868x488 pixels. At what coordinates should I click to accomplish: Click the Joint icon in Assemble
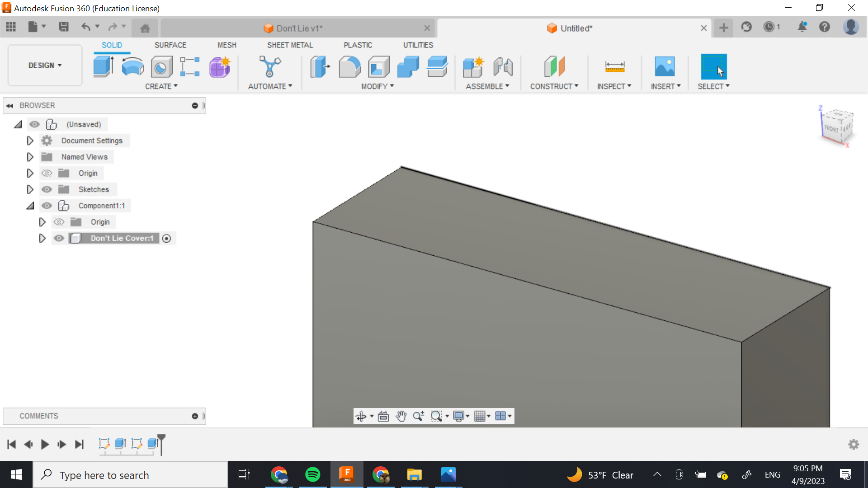pos(503,67)
